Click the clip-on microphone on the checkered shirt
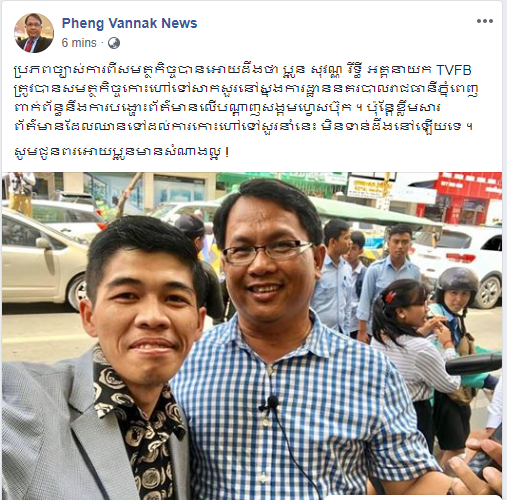The height and width of the screenshot is (500, 507). coord(273,403)
